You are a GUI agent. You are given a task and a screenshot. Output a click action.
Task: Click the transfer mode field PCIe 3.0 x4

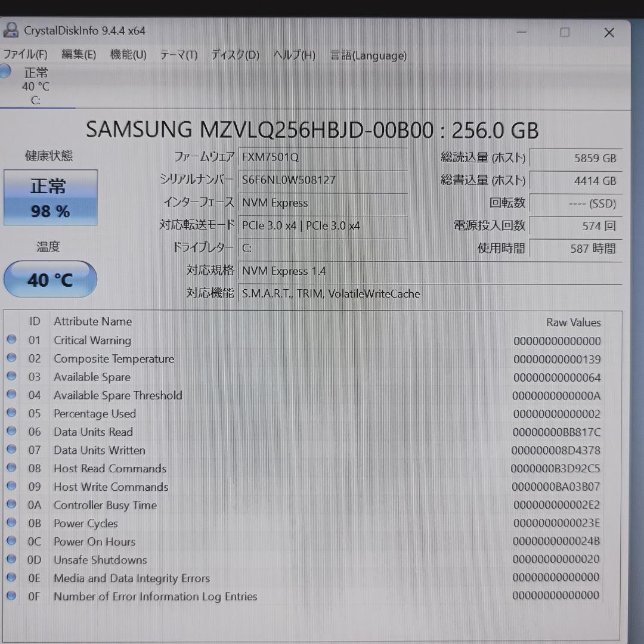323,225
